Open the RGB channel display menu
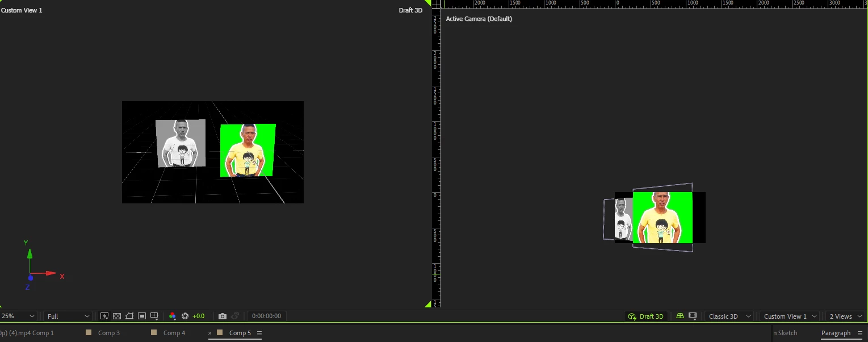Viewport: 868px width, 342px height. [x=173, y=316]
